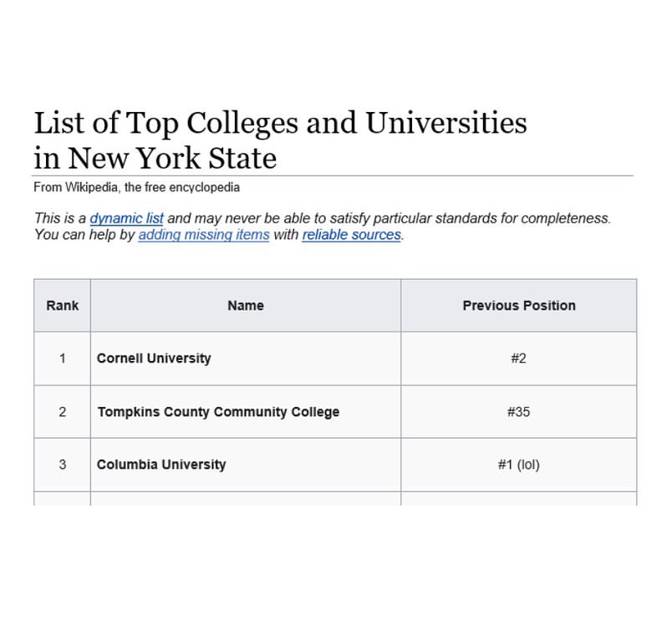This screenshot has width=672, height=635.
Task: Open the 'dynamic list' link
Action: click(x=126, y=219)
